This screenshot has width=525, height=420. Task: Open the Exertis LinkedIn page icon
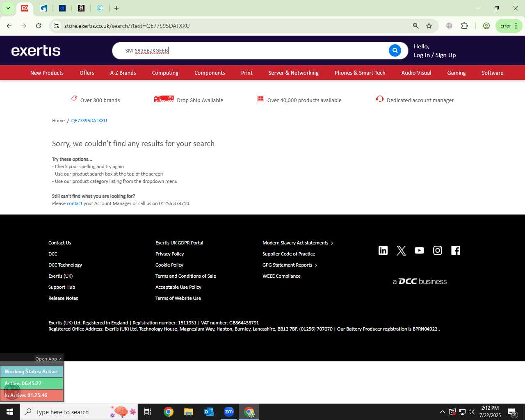tap(383, 251)
